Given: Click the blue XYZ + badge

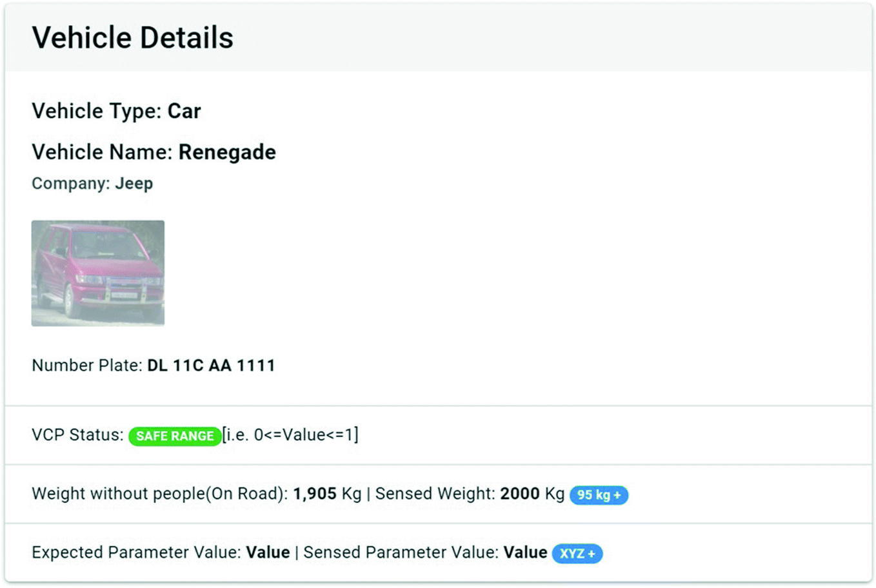Looking at the screenshot, I should (577, 554).
